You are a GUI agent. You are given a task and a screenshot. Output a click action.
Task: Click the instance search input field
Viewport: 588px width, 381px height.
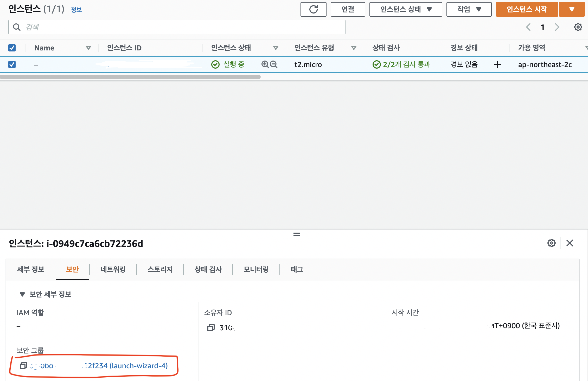coord(177,27)
